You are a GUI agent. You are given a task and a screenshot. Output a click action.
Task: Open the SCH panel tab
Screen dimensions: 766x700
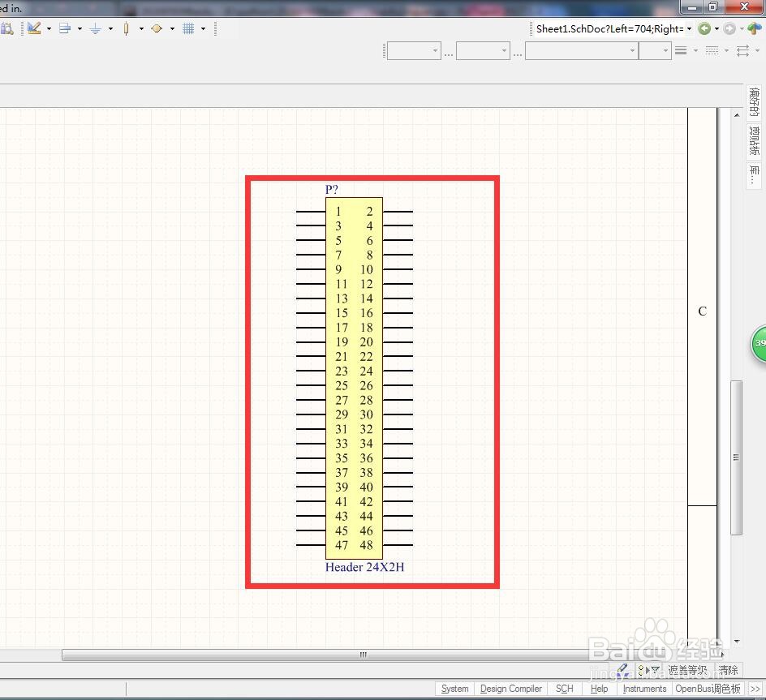[x=564, y=689]
